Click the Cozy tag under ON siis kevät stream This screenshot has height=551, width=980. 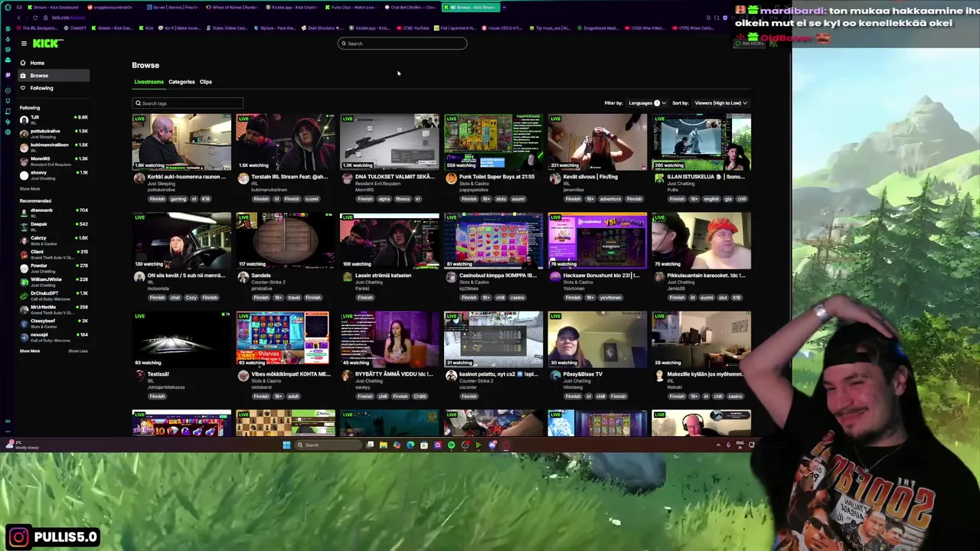[x=191, y=298]
